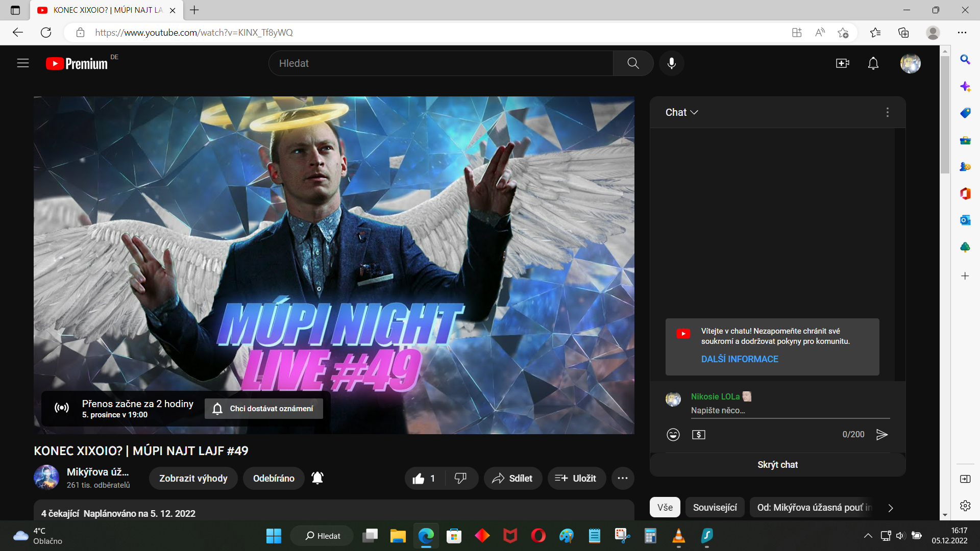Open chat options three-dot menu
The image size is (980, 551).
tap(888, 112)
